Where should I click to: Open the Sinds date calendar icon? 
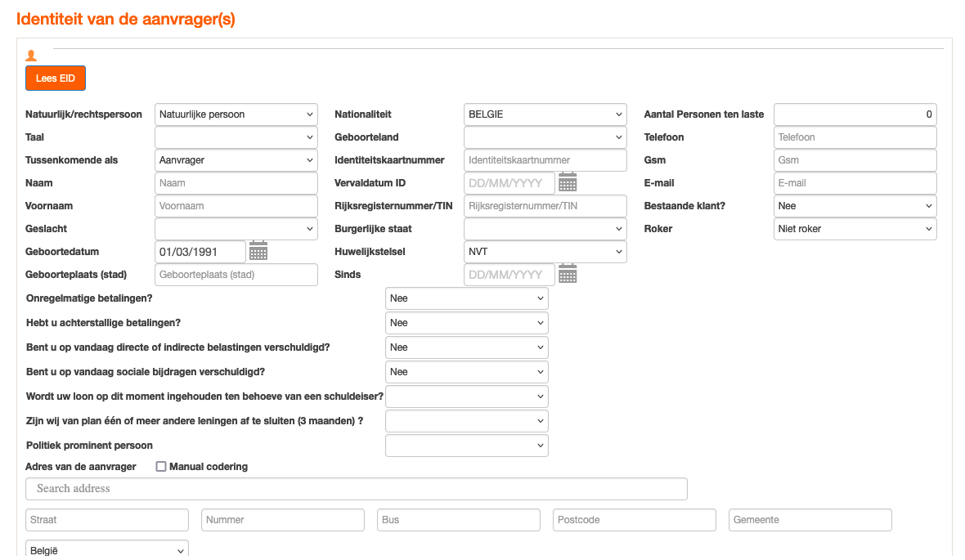(x=568, y=274)
